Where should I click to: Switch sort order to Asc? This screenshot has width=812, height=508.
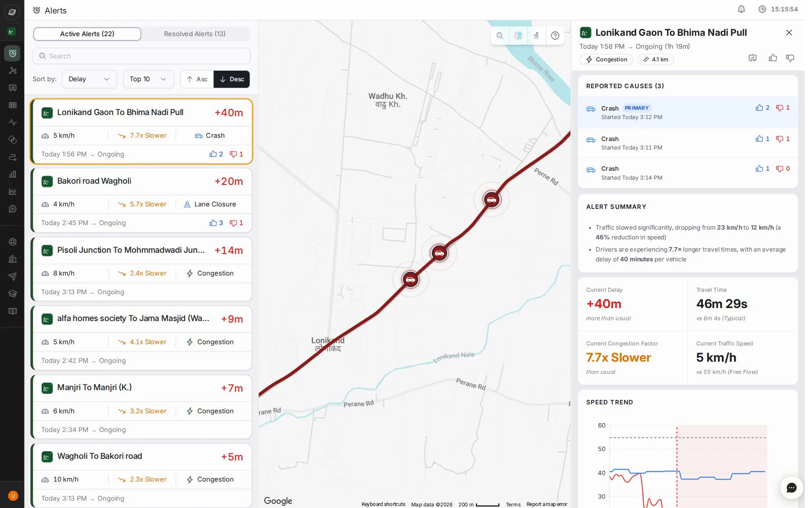coord(197,79)
